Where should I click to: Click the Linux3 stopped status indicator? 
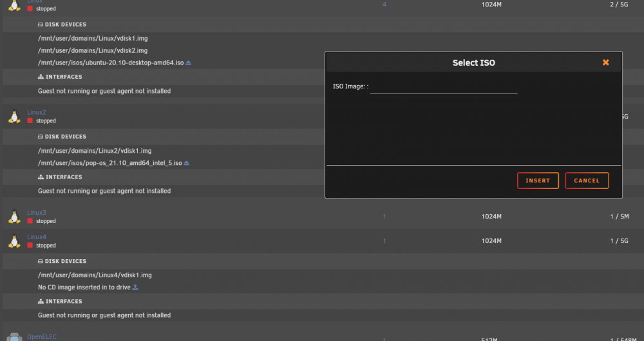[30, 221]
